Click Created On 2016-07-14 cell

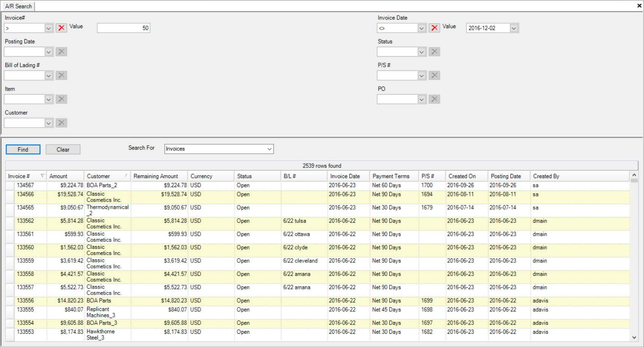point(467,211)
